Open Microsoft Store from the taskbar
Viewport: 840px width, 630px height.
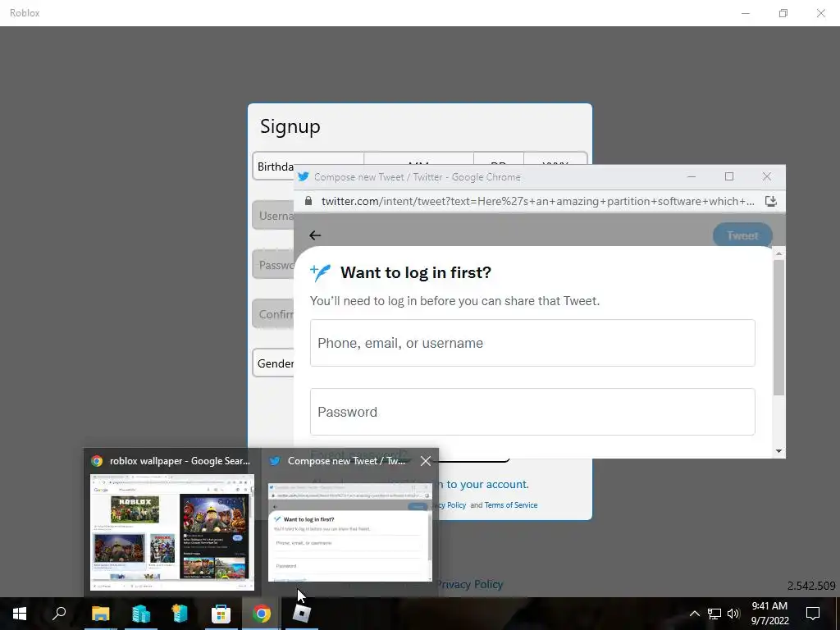point(221,614)
